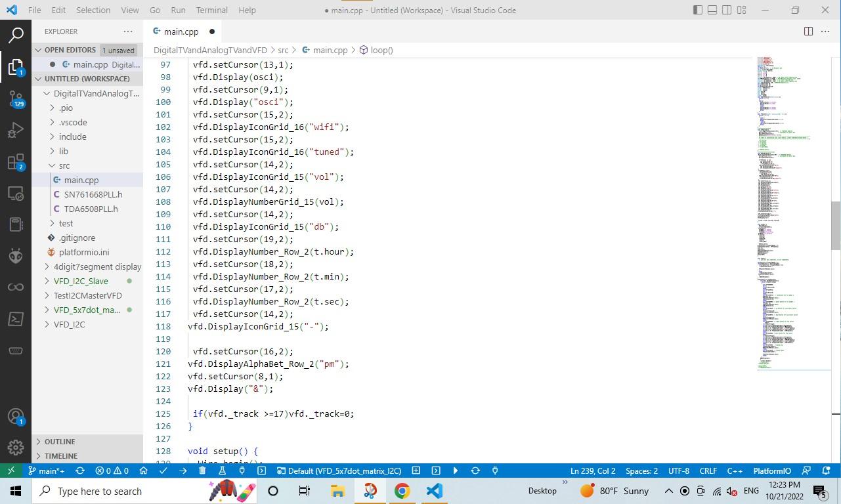Open the Search view in activity bar
Screen dimensions: 841x504
click(x=16, y=35)
